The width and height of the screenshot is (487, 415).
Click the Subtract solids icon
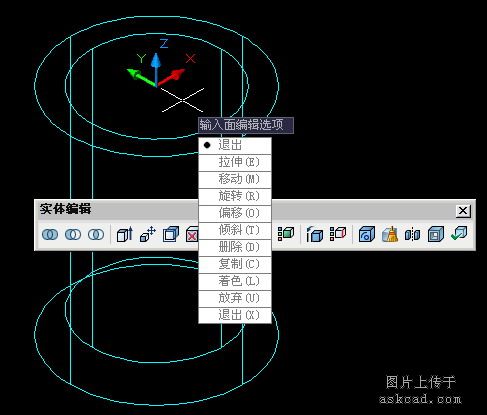[x=73, y=234]
